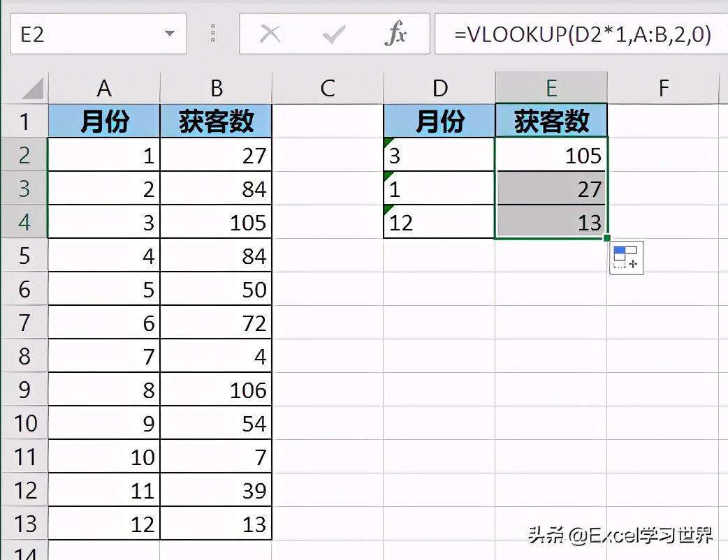
Task: Click the 月份 header cell A1
Action: click(x=104, y=120)
